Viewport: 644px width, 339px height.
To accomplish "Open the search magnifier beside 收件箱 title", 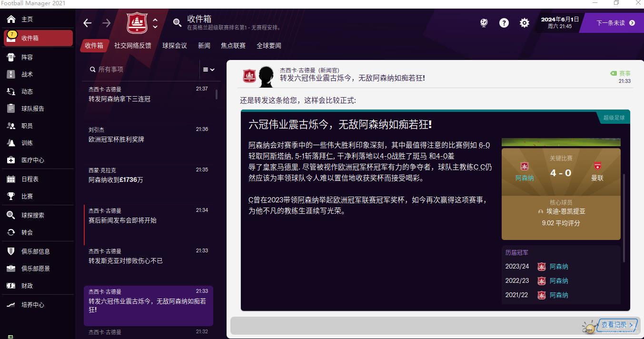I will pos(177,23).
